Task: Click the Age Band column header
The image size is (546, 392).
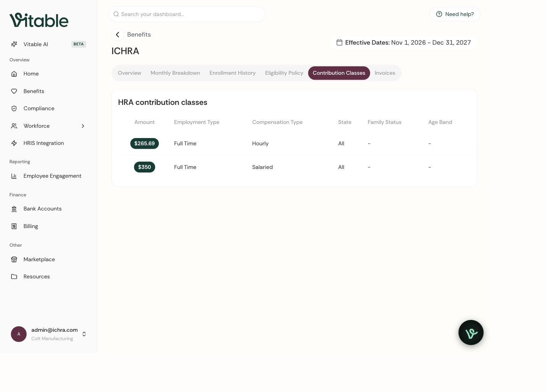Action: pos(440,122)
